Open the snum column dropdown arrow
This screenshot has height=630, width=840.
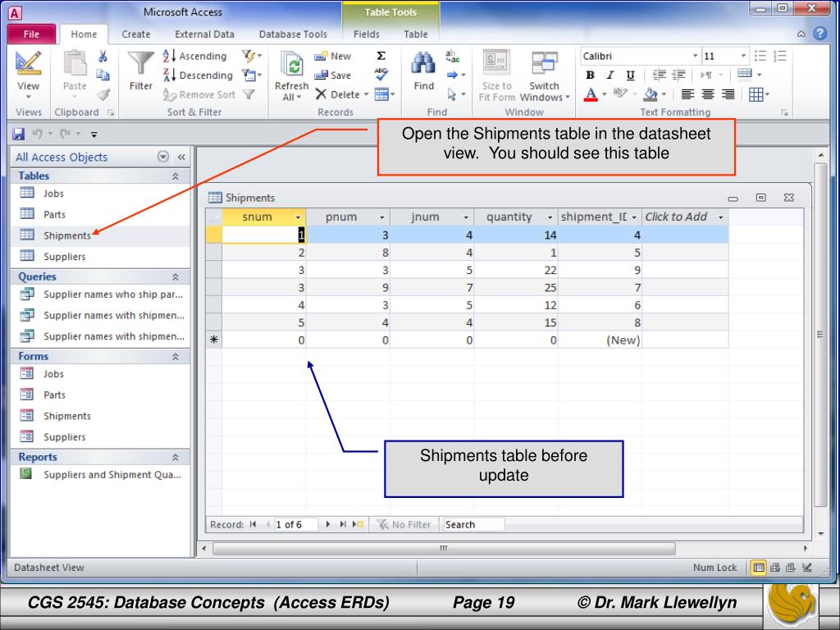click(299, 217)
